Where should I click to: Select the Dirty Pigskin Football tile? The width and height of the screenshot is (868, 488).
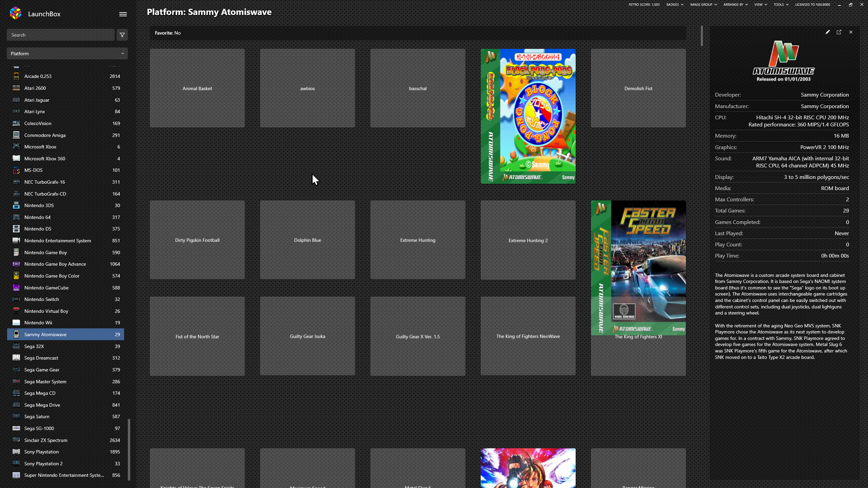click(197, 240)
